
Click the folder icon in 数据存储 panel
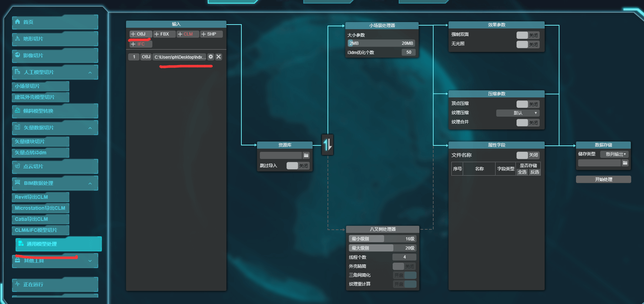click(x=625, y=163)
